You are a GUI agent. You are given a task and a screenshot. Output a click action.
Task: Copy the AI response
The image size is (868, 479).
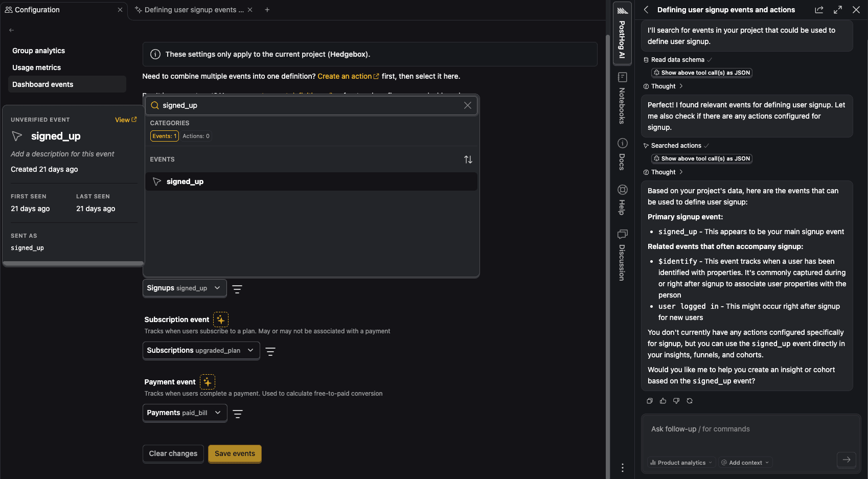[x=650, y=401]
